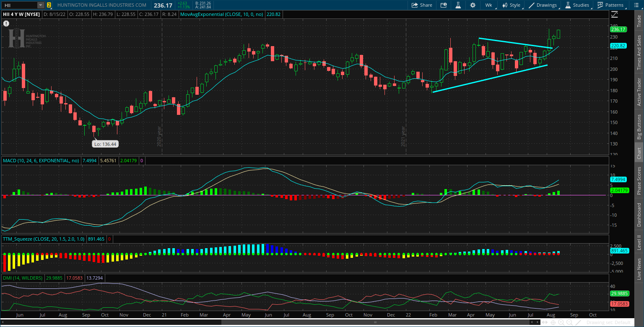Click the Share button
Screen dimensions: 644x327
422,5
